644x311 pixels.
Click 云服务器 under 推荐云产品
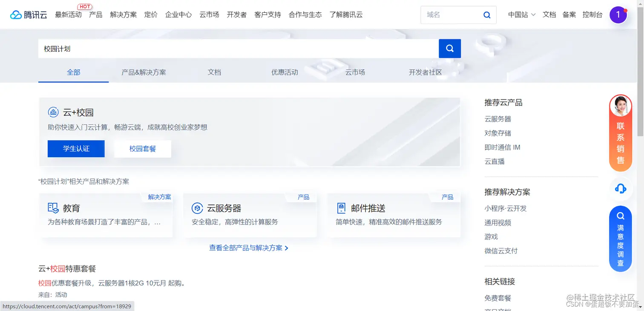tap(498, 119)
